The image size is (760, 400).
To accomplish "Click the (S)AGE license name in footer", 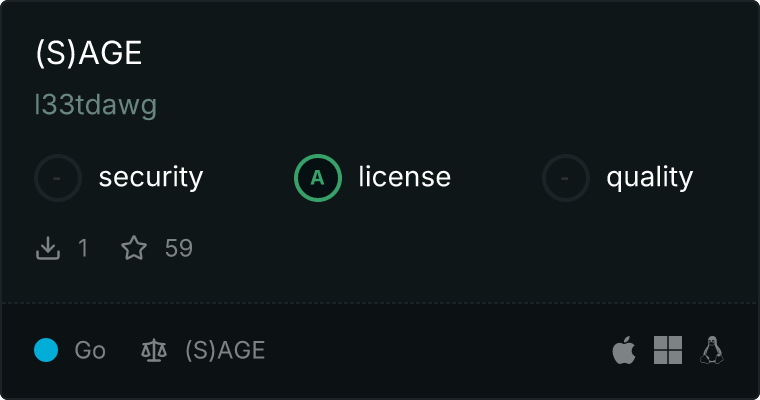I will pos(225,350).
